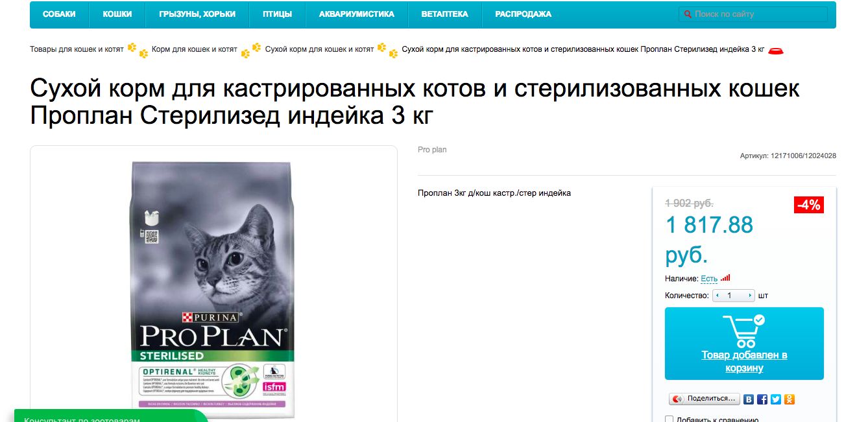
Task: Click the 'Есть' availability link
Action: coord(709,279)
